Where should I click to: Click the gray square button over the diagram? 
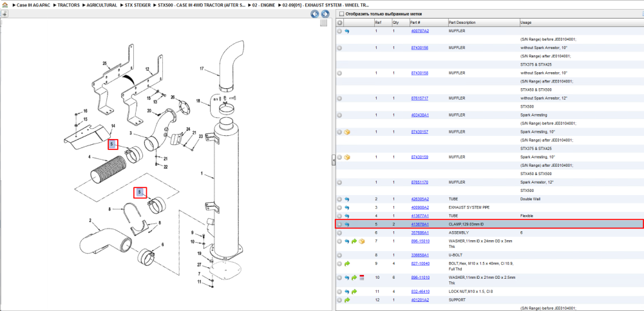(x=324, y=23)
